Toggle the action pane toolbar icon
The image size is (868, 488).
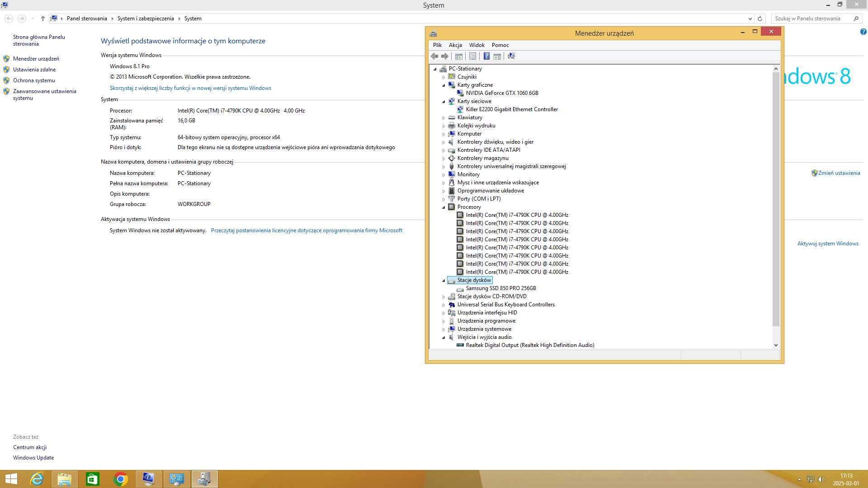[x=497, y=56]
